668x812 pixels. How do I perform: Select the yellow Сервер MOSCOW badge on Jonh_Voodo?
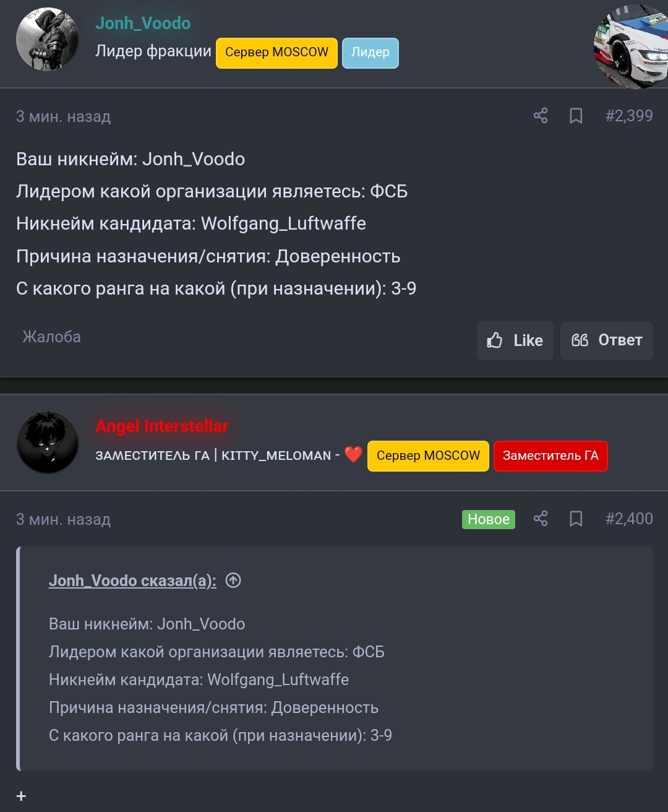tap(276, 53)
